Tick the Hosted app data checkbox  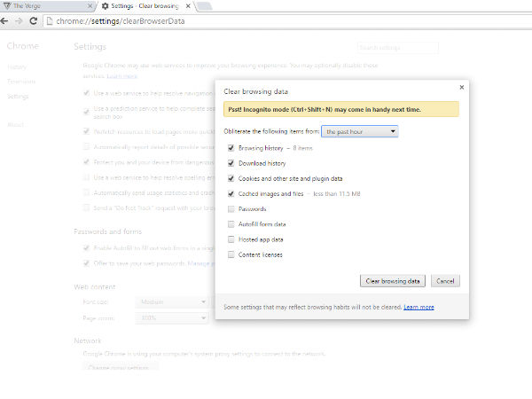pyautogui.click(x=231, y=239)
